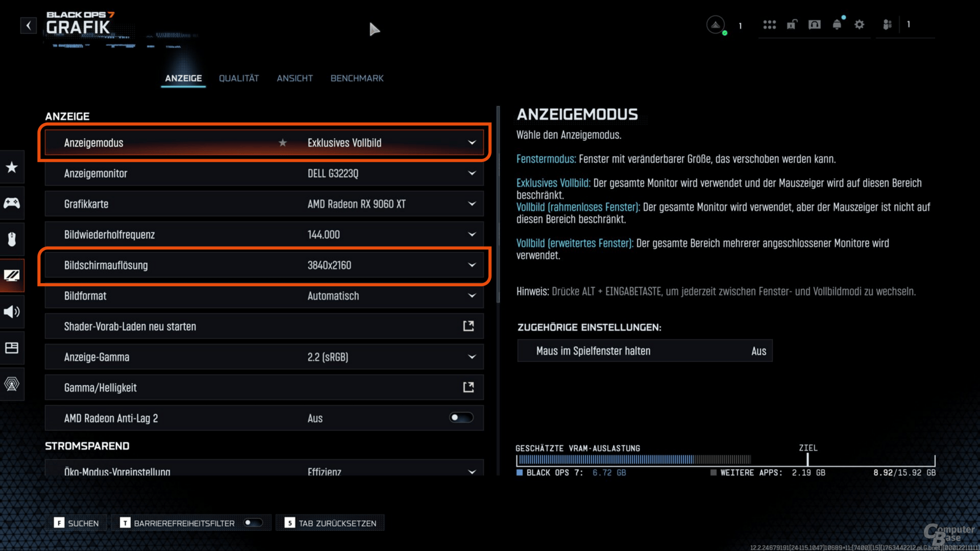Click the back arrow next to GRAFIK
This screenshot has height=551, width=980.
29,26
